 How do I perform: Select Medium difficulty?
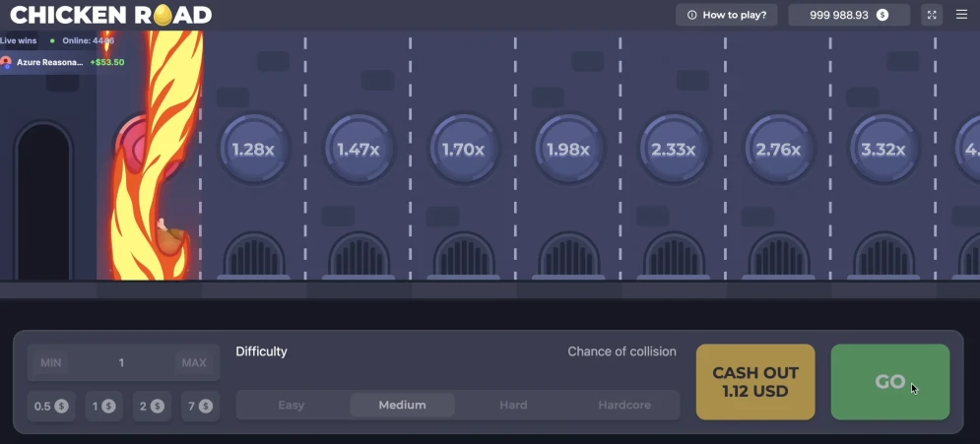coord(403,406)
